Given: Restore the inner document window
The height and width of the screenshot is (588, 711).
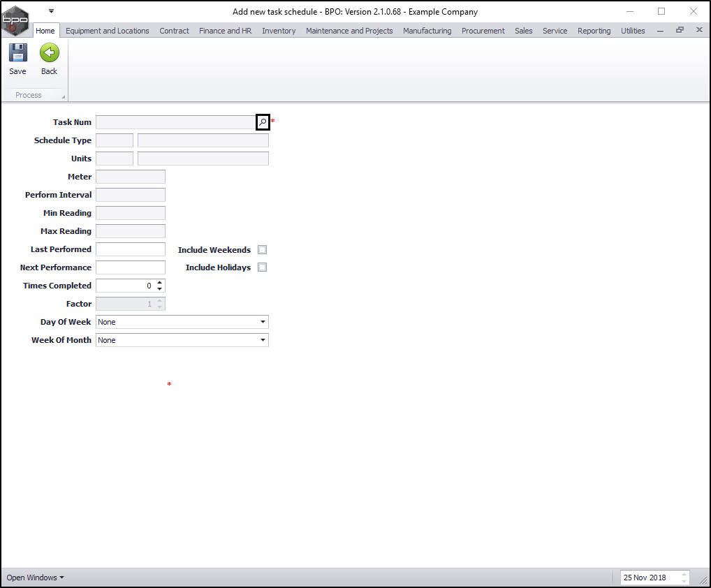Looking at the screenshot, I should (x=680, y=30).
